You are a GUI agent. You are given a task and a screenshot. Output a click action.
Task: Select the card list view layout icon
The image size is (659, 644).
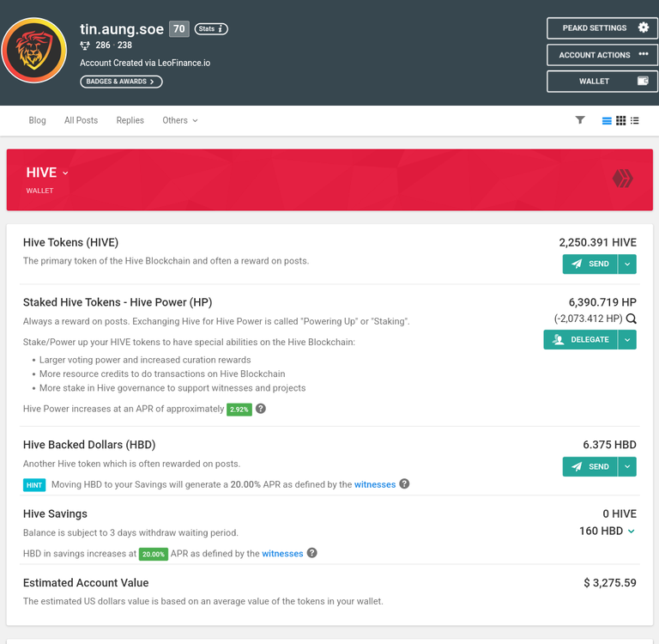click(x=607, y=121)
